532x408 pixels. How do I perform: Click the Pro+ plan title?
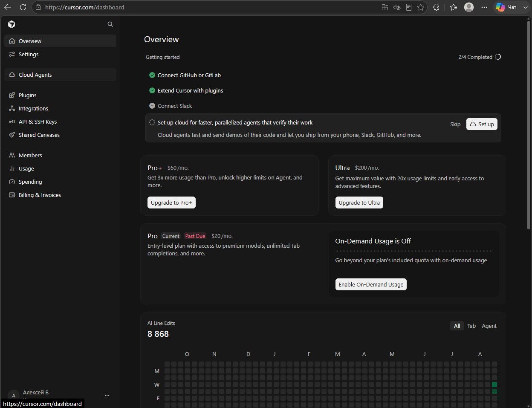click(155, 168)
